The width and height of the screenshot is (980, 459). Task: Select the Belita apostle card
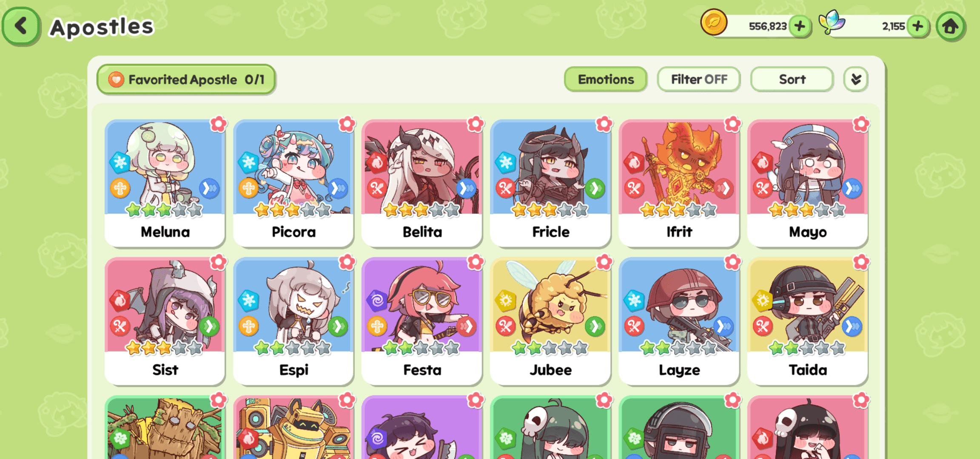tap(422, 183)
